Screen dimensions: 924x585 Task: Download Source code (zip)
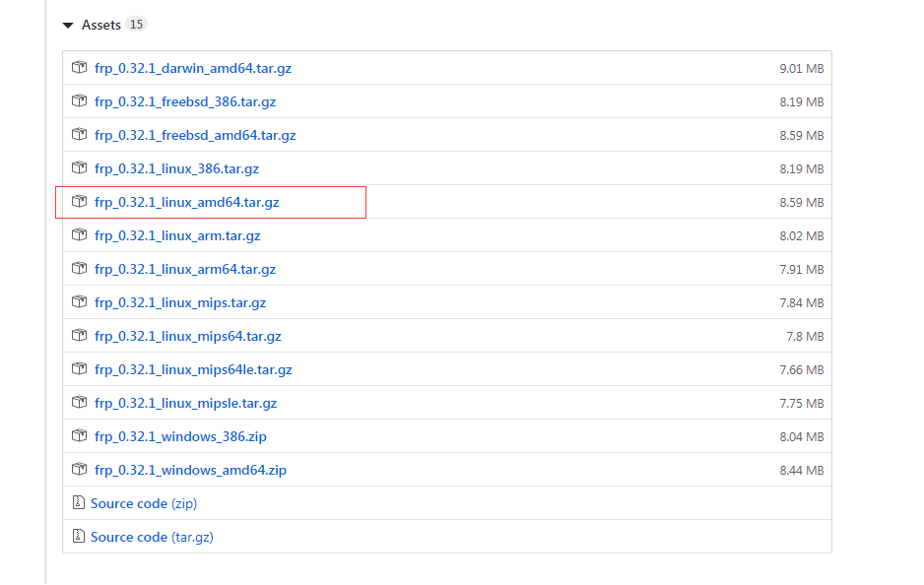pyautogui.click(x=144, y=503)
